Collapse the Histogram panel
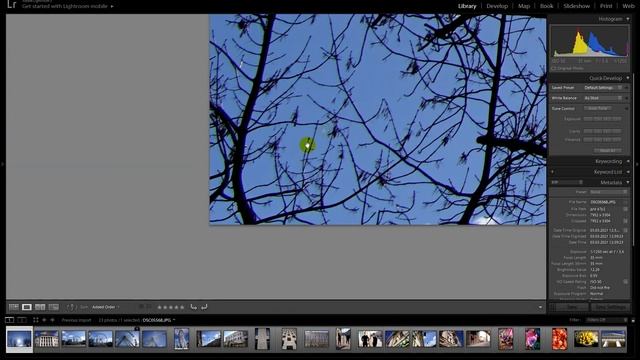The image size is (640, 360). 628,19
